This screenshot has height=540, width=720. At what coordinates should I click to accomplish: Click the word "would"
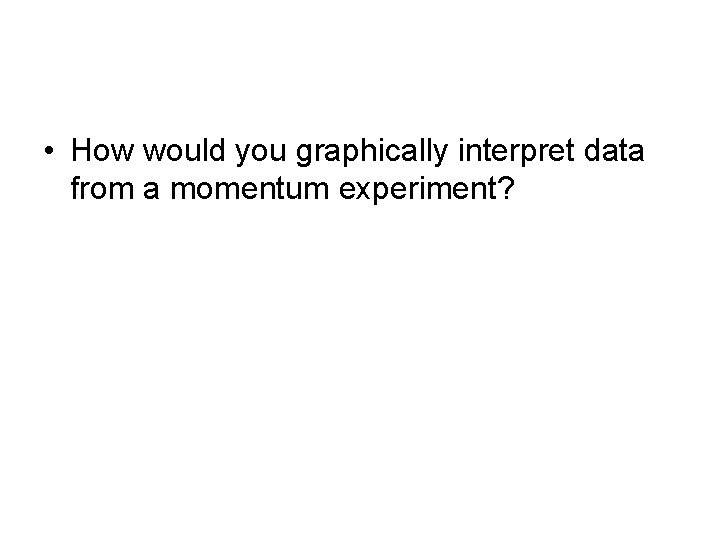click(x=184, y=151)
